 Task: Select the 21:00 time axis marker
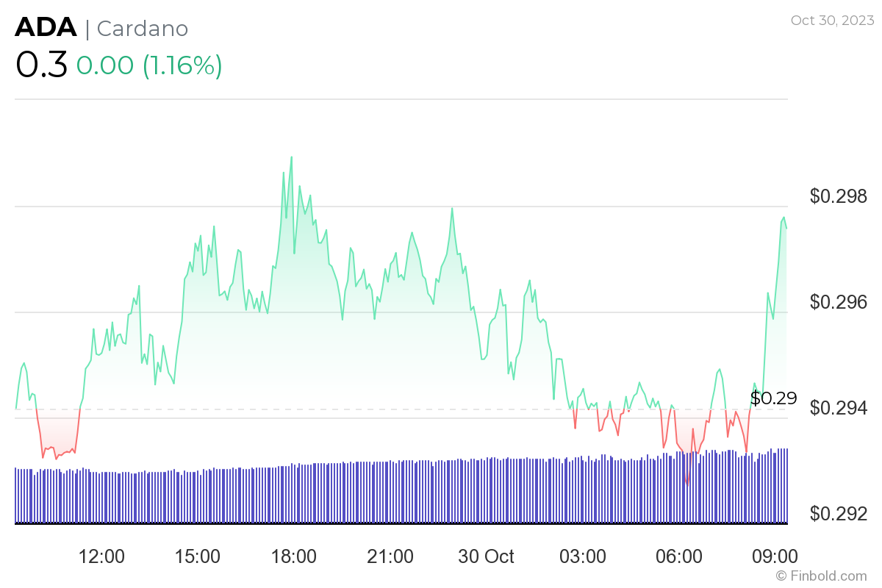click(390, 556)
